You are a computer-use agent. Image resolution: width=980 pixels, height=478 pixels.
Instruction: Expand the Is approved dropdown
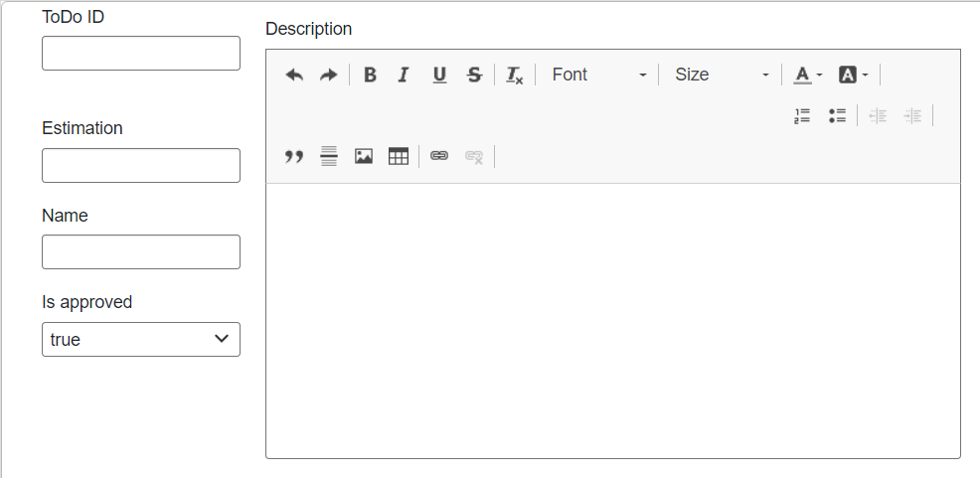click(x=141, y=340)
